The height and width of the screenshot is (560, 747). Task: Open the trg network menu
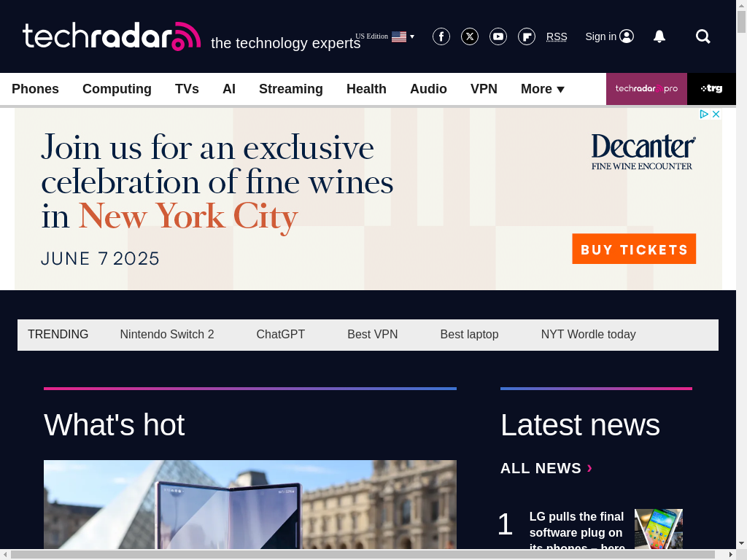click(x=711, y=88)
